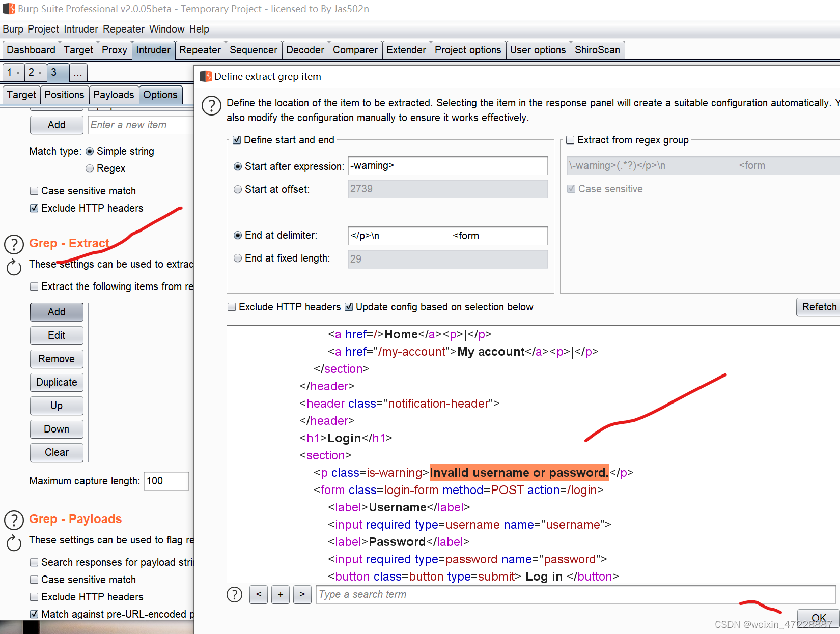Switch to the Project options tab
Viewport: 840px width, 634px height.
tap(468, 50)
